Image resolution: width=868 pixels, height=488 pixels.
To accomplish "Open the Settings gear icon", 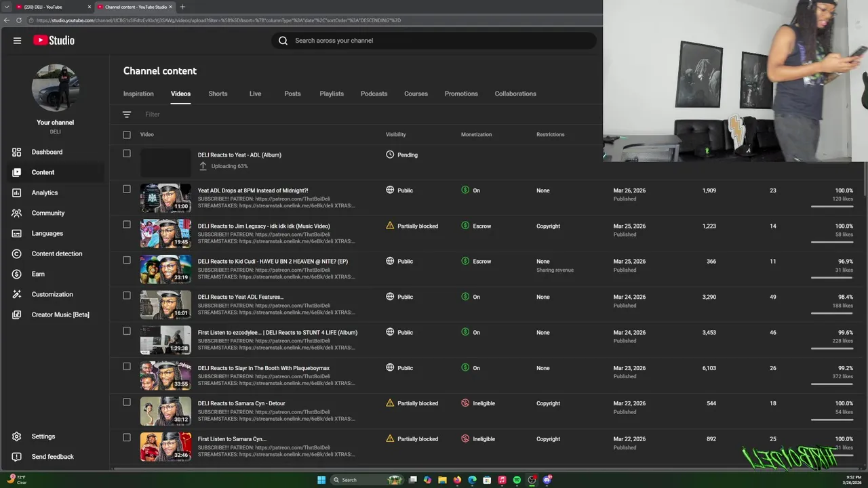I will point(17,436).
